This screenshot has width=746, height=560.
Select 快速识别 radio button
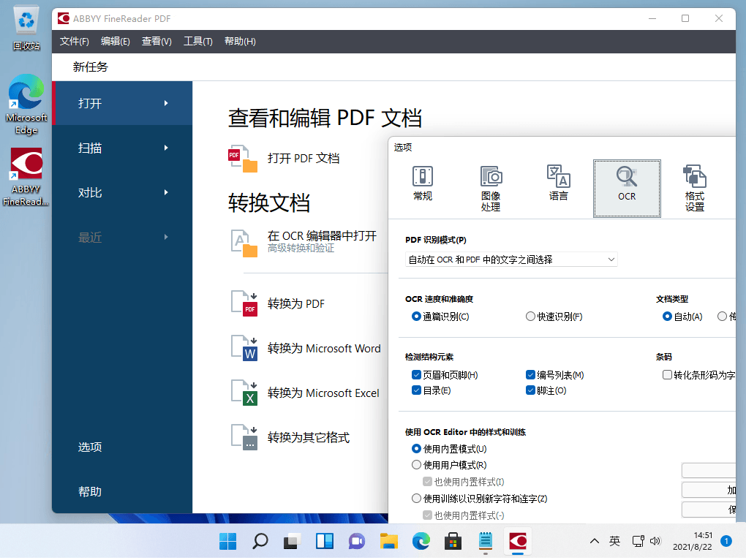530,317
